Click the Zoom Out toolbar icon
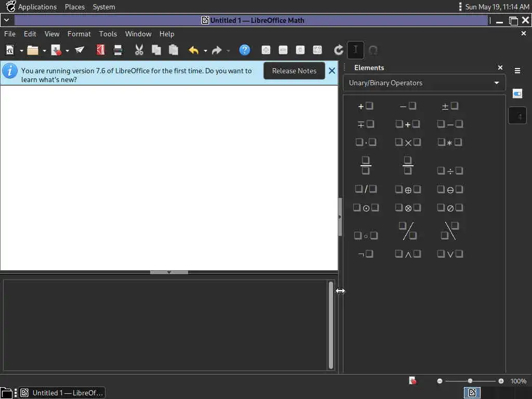 point(283,50)
